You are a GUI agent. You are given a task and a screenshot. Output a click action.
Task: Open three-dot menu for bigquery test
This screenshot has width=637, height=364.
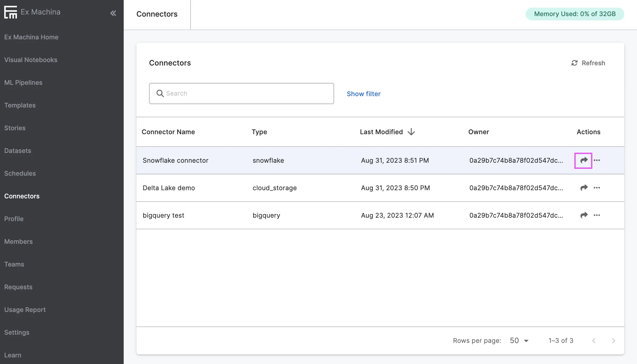coord(597,215)
